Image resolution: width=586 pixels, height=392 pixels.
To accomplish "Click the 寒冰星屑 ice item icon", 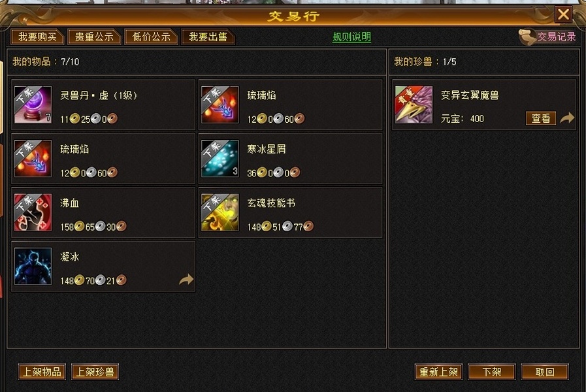I will click(x=220, y=159).
